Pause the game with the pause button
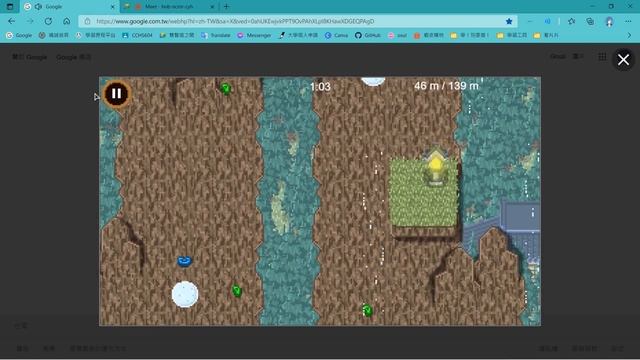This screenshot has width=640, height=360. 116,94
